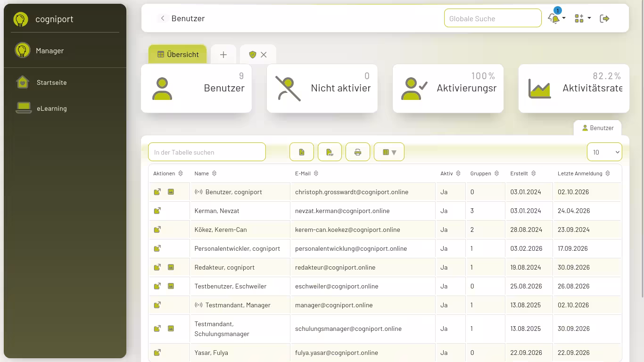The width and height of the screenshot is (644, 362).
Task: Export the table as PDF
Action: click(x=330, y=152)
